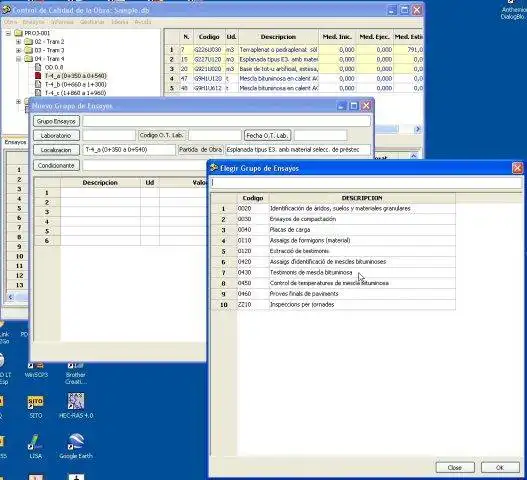Open the Idioma menu
This screenshot has width=527, height=480.
(119, 22)
